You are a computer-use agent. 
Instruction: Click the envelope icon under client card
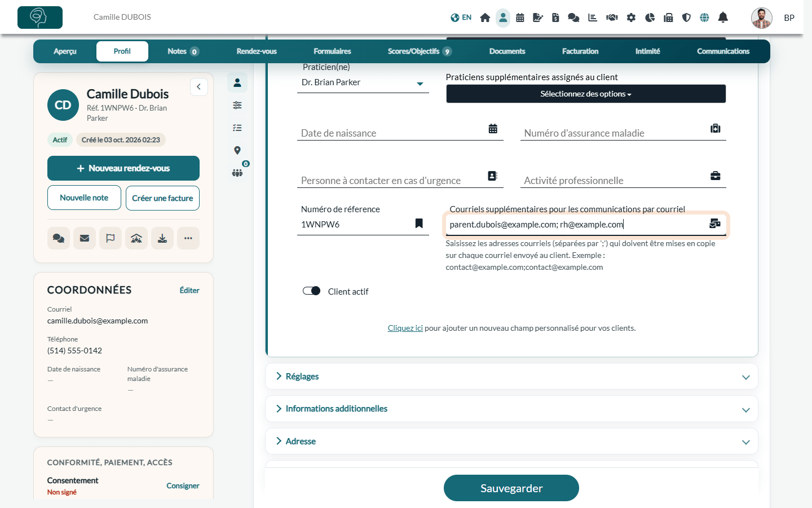point(85,238)
